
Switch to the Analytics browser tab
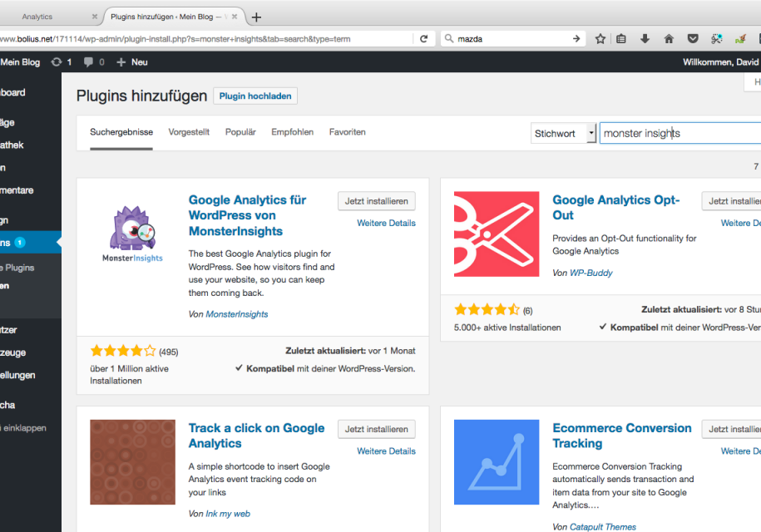coord(37,17)
